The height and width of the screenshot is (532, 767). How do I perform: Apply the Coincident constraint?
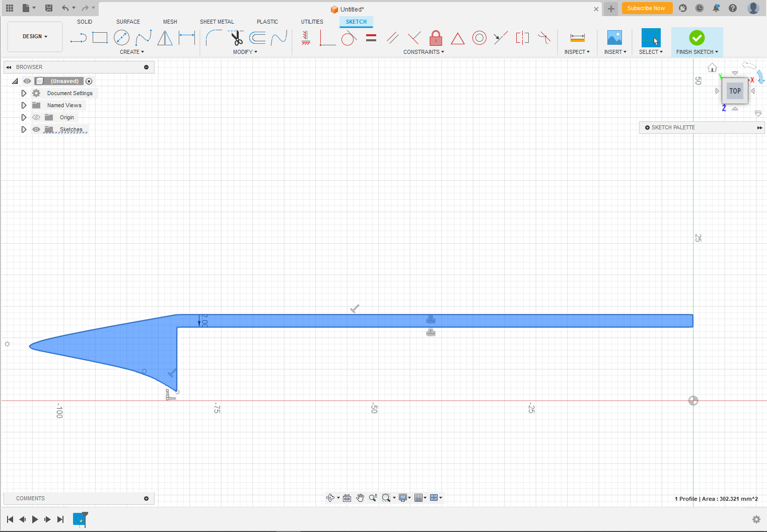click(327, 38)
